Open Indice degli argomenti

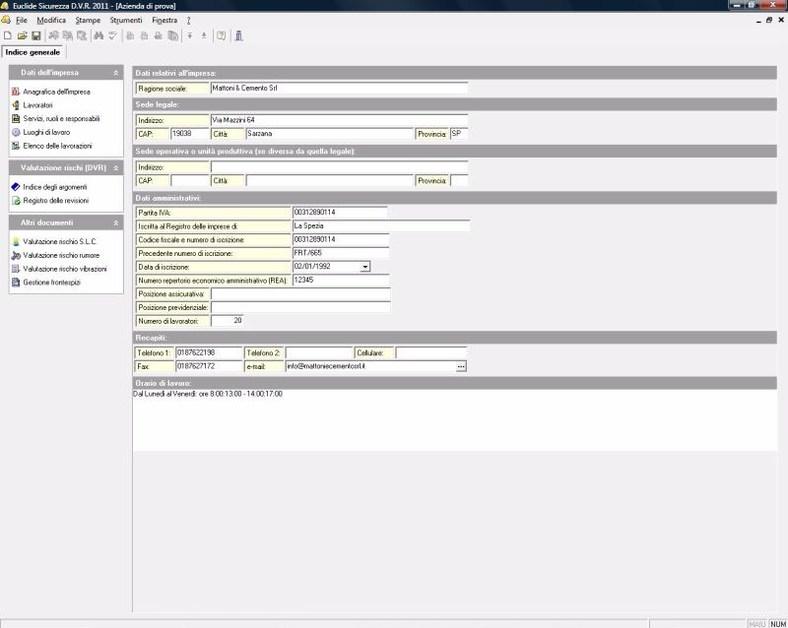(x=55, y=187)
